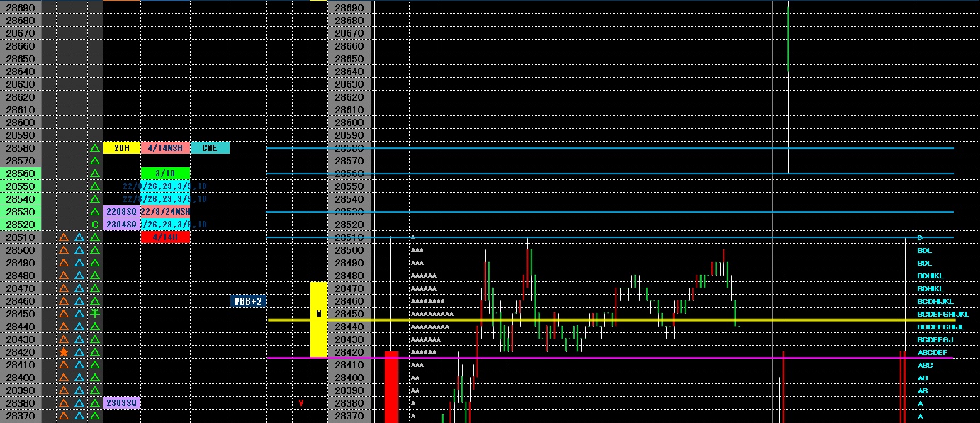
Task: Click the green triangle in the 28560 row
Action: click(95, 174)
